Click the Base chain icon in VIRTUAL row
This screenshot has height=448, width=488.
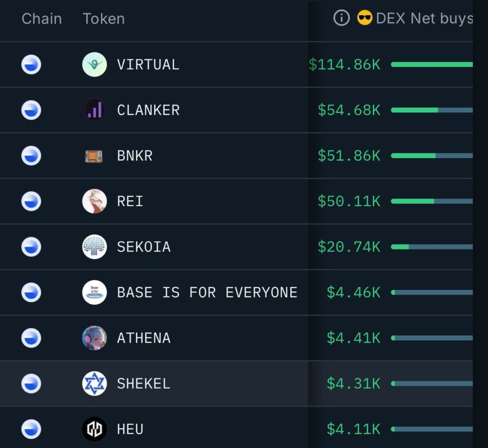click(31, 64)
